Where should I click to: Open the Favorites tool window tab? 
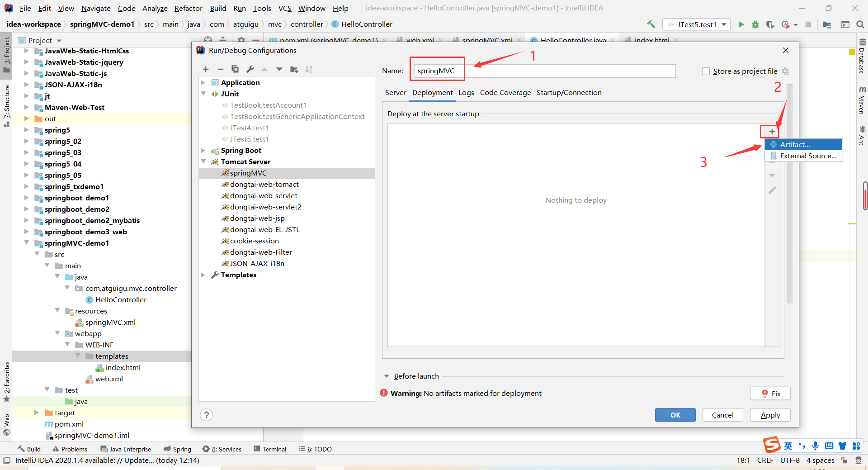(x=7, y=381)
